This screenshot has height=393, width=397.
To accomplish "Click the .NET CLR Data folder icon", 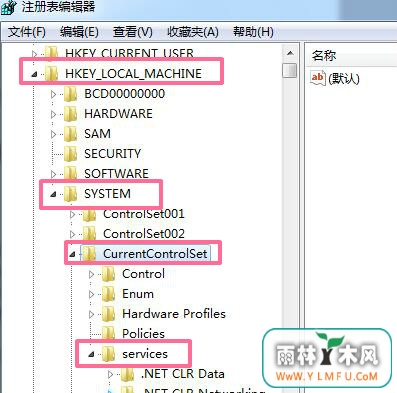I will click(127, 374).
